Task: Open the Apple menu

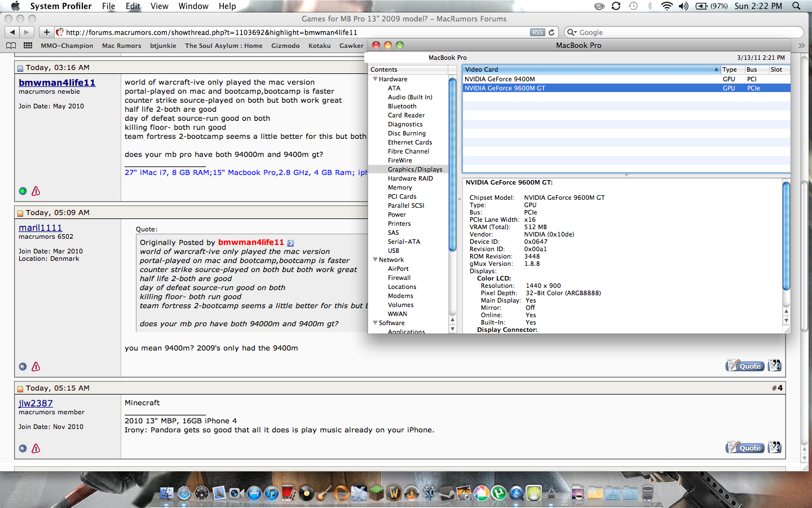Action: tap(15, 6)
